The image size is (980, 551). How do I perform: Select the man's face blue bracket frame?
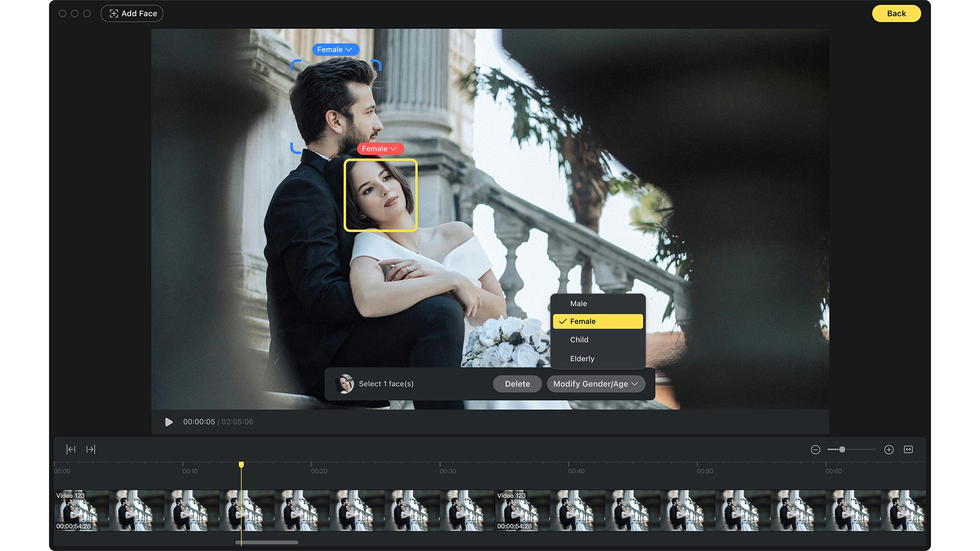point(336,105)
